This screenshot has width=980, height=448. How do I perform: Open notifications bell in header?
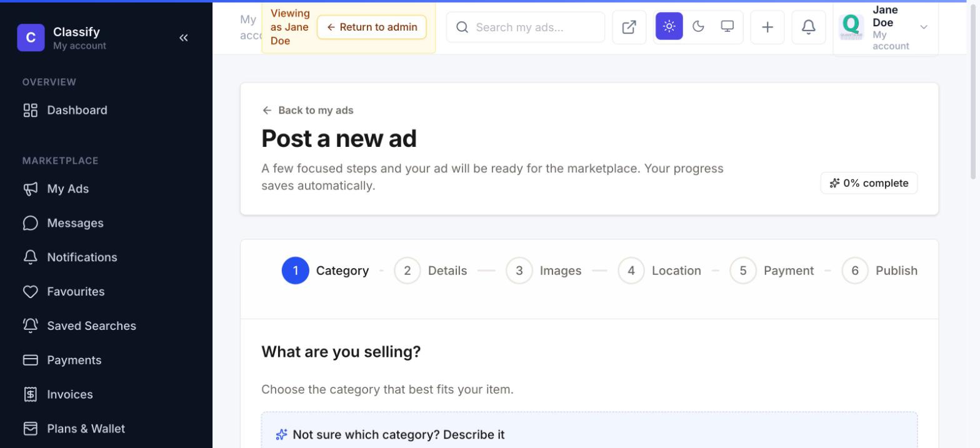click(x=809, y=27)
